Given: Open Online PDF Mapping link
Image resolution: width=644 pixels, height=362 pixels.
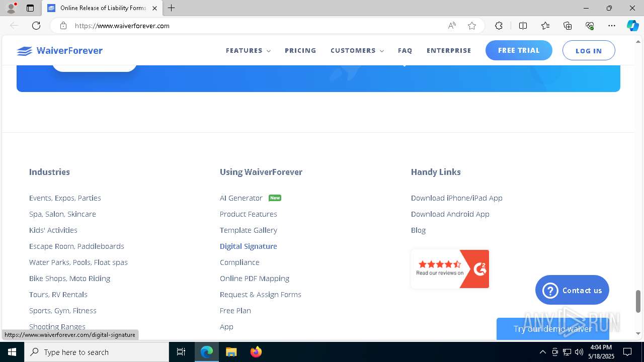Looking at the screenshot, I should coord(255,279).
